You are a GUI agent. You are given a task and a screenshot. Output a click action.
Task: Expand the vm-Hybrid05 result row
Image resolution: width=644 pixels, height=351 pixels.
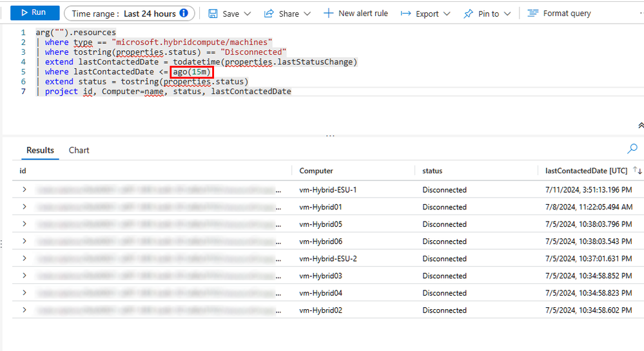(24, 224)
